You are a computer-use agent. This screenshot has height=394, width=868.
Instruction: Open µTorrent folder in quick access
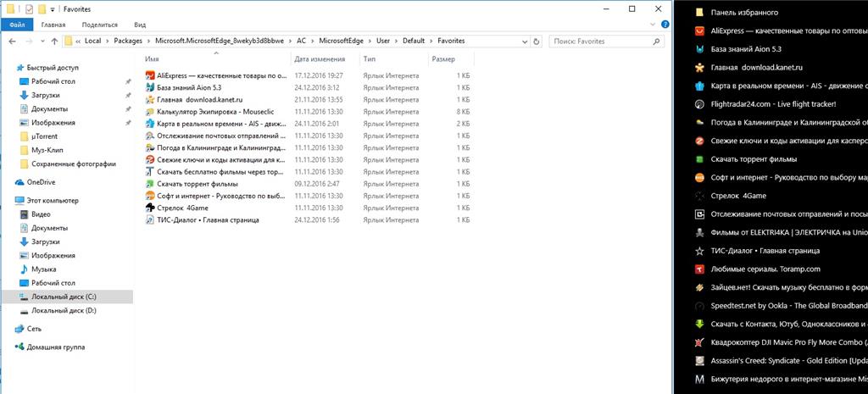click(x=44, y=136)
